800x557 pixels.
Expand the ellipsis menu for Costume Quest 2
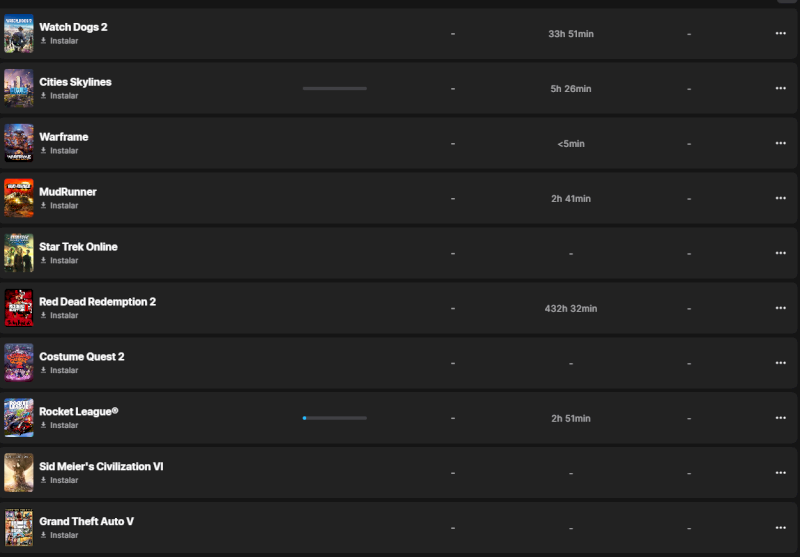pos(780,364)
